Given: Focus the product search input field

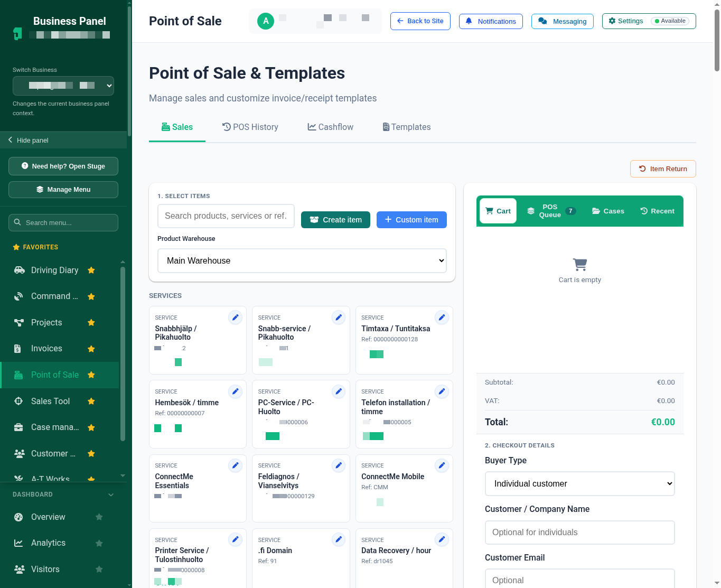Looking at the screenshot, I should pyautogui.click(x=226, y=216).
